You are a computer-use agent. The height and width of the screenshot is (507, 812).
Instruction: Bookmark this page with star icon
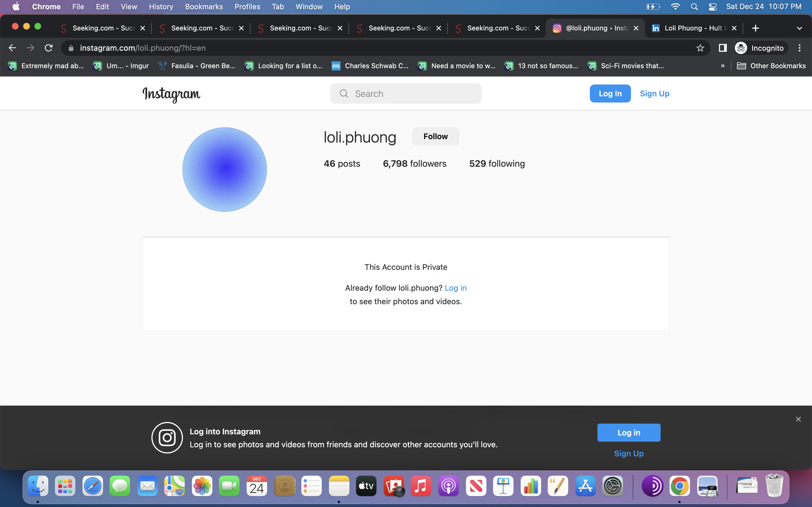700,48
